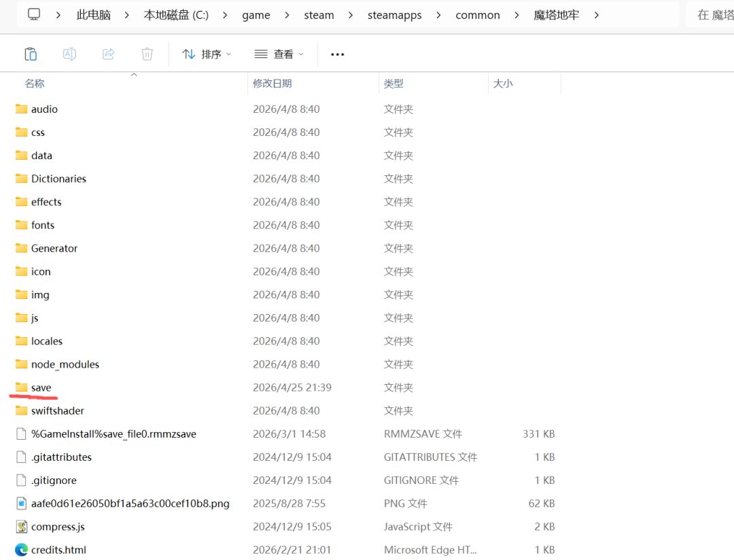734x560 pixels.
Task: Navigate to game breadcrumb segment
Action: pos(256,16)
